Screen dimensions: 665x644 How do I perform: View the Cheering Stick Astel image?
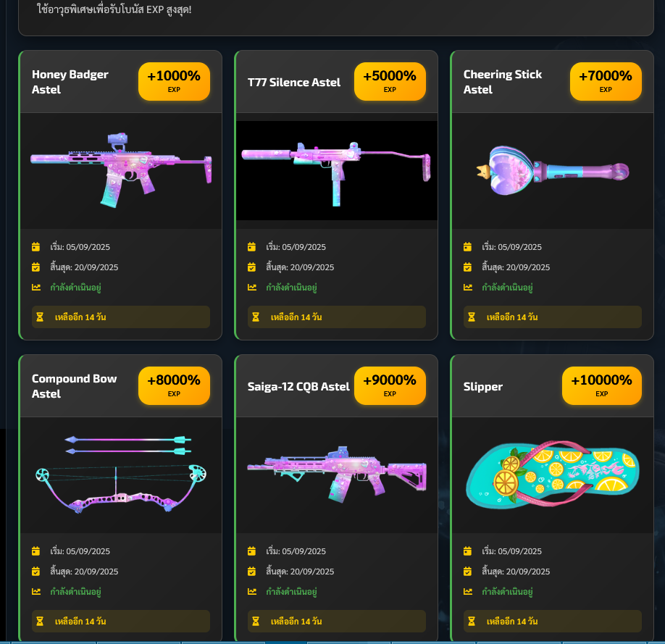553,170
